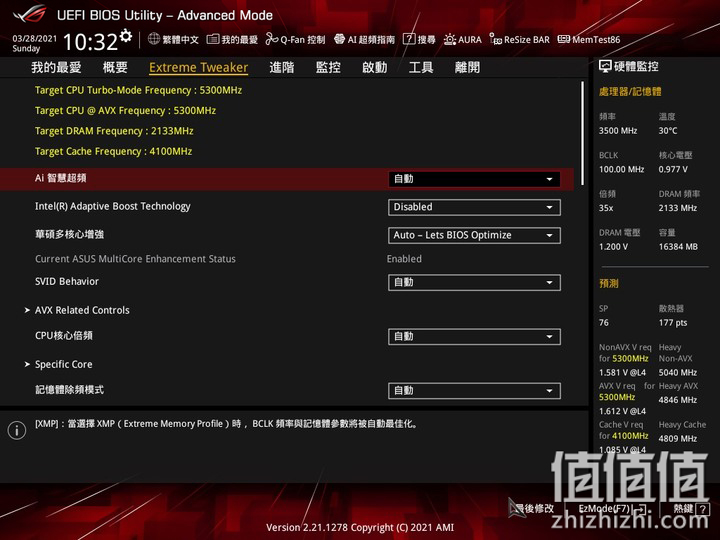This screenshot has width=720, height=540.
Task: Click Target Cache Frequency : 4100MHz text
Action: point(113,151)
